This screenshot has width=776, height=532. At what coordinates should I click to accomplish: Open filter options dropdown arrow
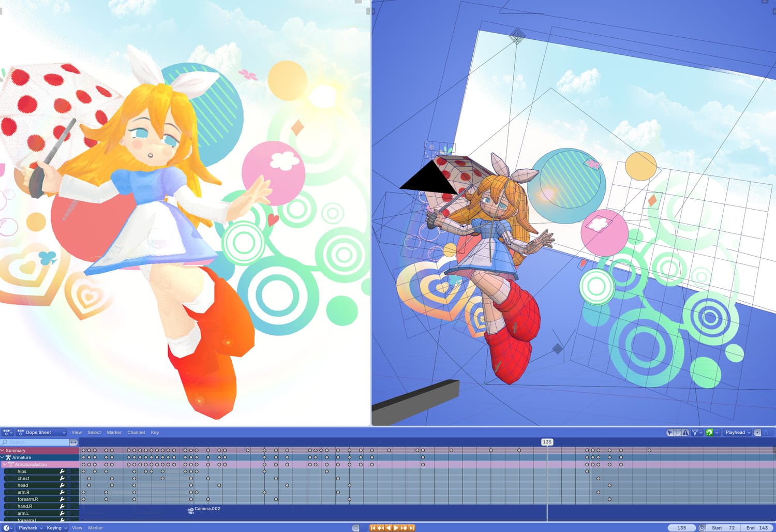pyautogui.click(x=701, y=433)
